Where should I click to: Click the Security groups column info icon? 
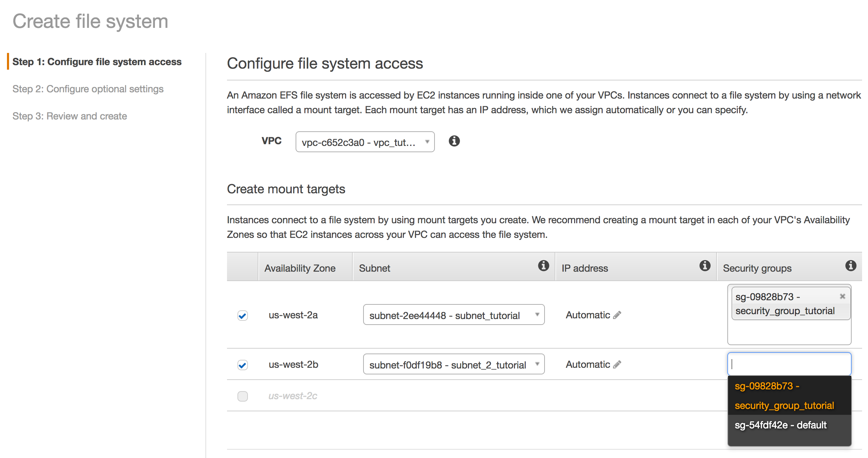[x=851, y=266]
